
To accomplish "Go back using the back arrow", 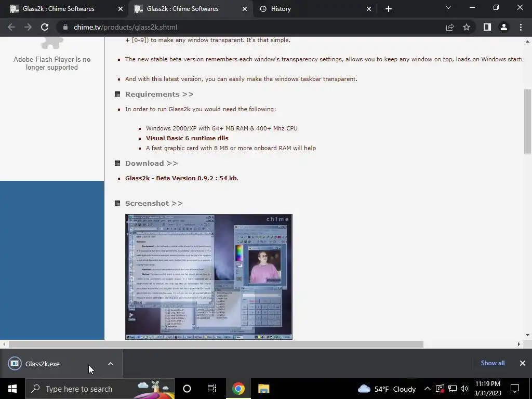I will coord(11,27).
